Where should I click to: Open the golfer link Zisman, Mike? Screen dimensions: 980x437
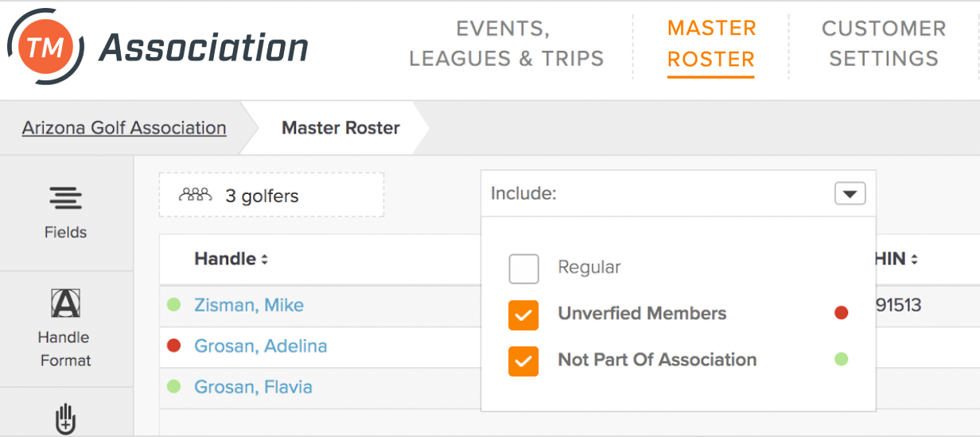tap(249, 305)
